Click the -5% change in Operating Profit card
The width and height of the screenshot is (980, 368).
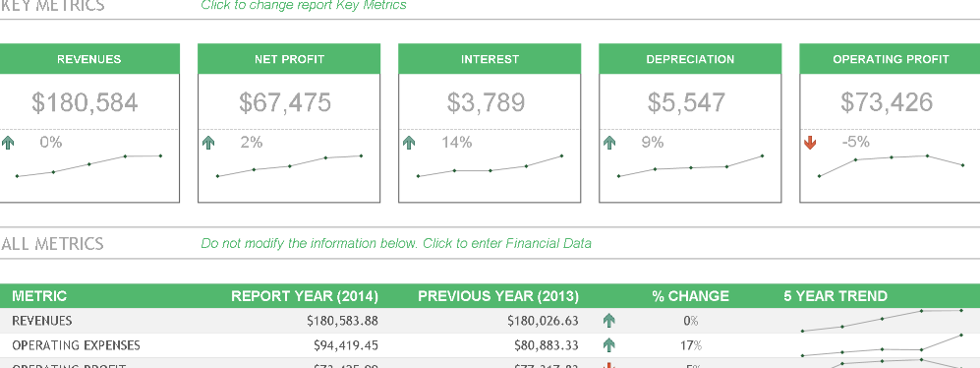(855, 143)
